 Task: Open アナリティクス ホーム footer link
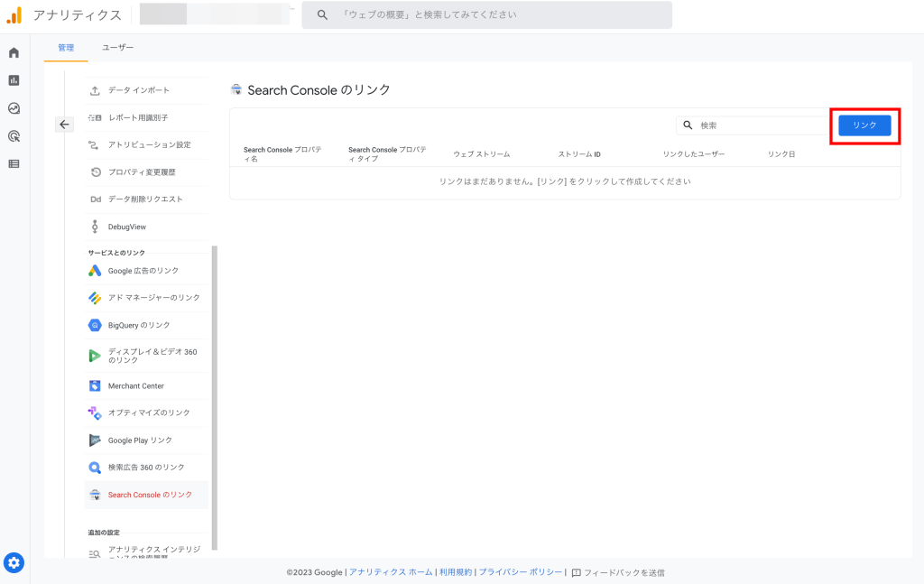(x=391, y=572)
